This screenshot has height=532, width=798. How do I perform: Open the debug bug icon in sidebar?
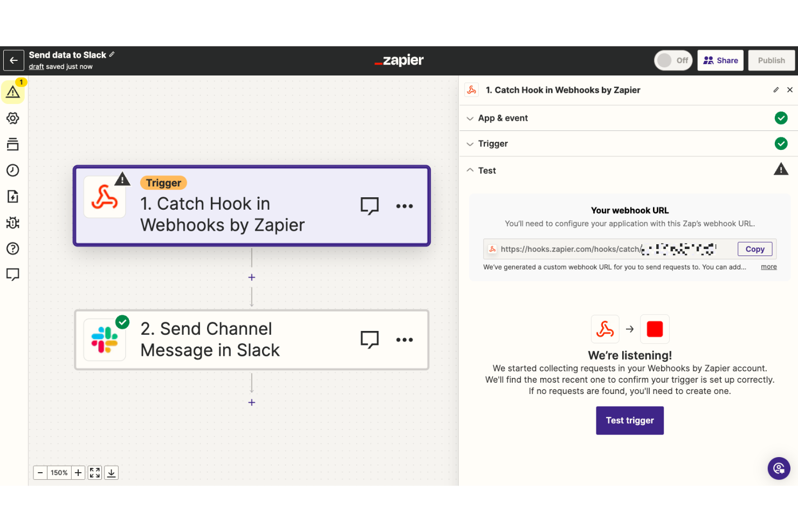13,222
